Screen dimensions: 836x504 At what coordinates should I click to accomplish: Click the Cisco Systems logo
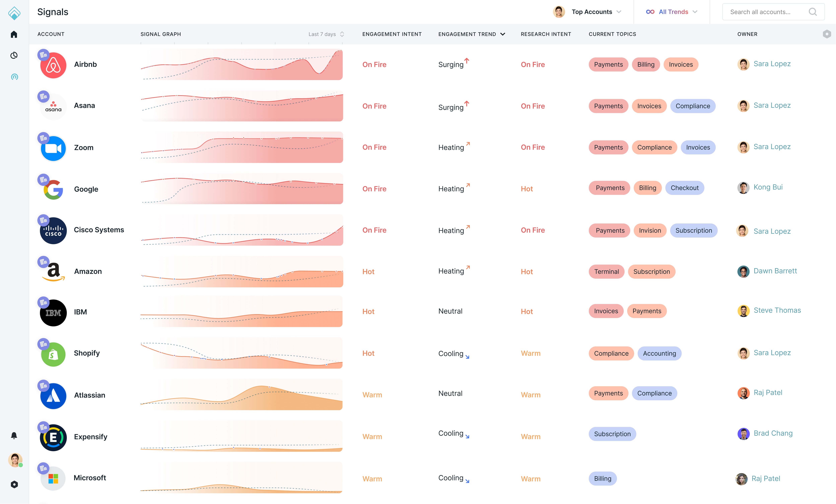click(53, 231)
